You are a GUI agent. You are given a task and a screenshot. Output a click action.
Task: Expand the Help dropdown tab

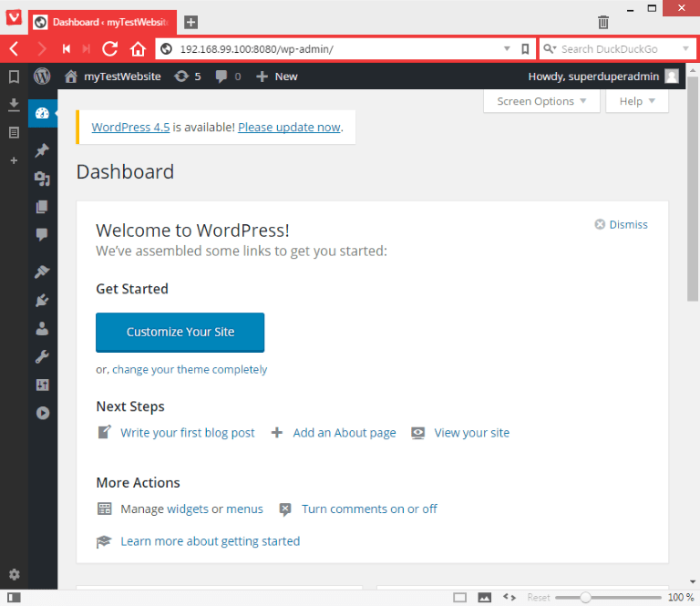tap(637, 101)
